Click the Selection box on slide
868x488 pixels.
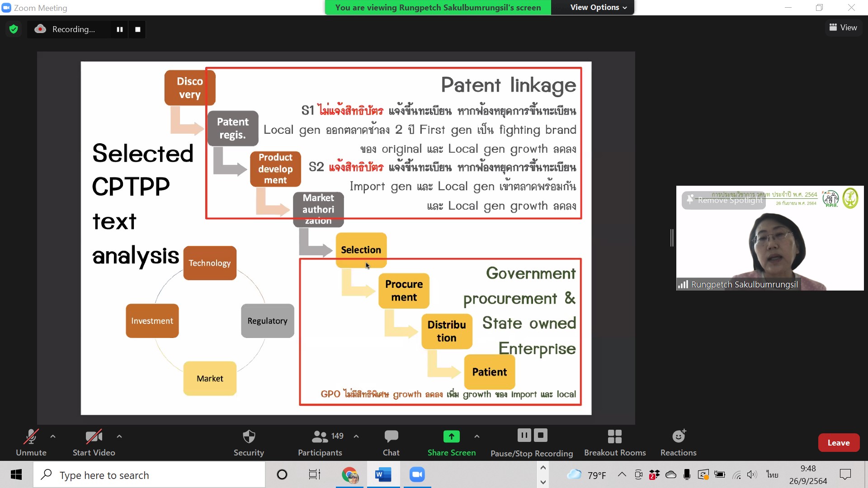point(361,250)
